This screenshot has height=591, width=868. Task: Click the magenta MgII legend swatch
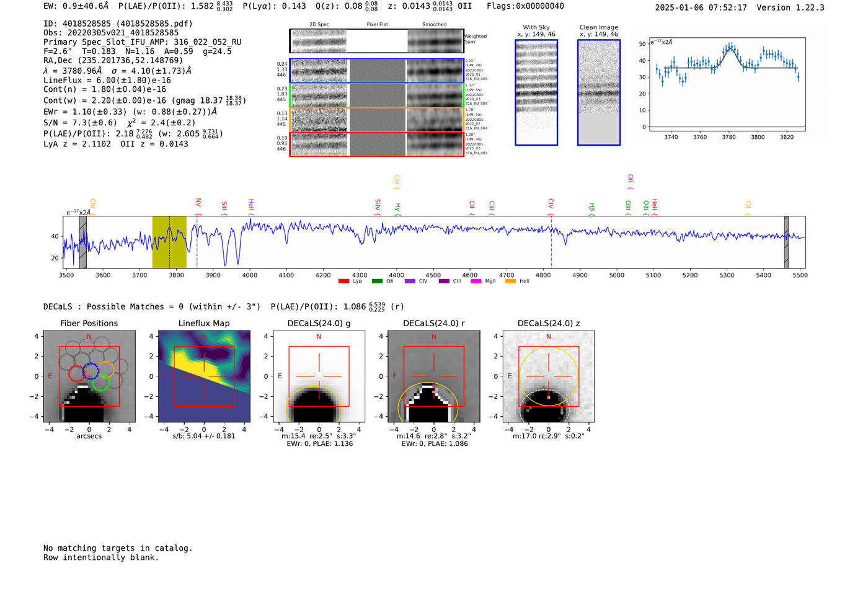[x=476, y=282]
